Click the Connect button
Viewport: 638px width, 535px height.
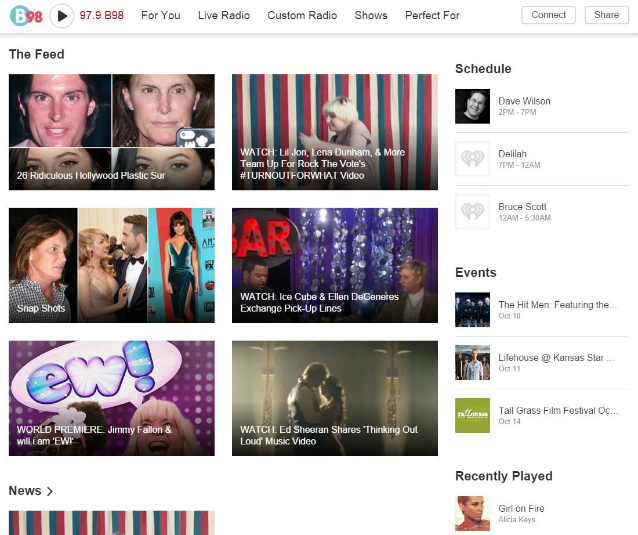point(548,15)
